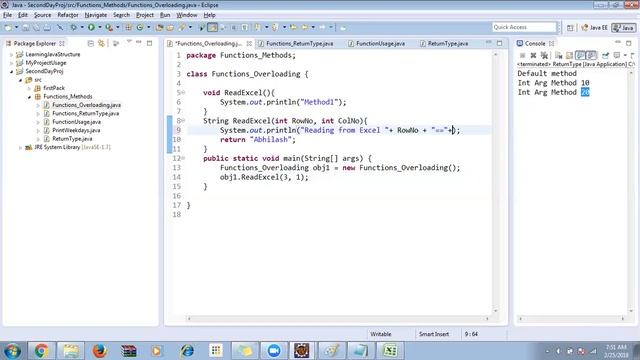Viewport: 640px width, 360px height.
Task: Open the Source menu
Action: (x=42, y=15)
